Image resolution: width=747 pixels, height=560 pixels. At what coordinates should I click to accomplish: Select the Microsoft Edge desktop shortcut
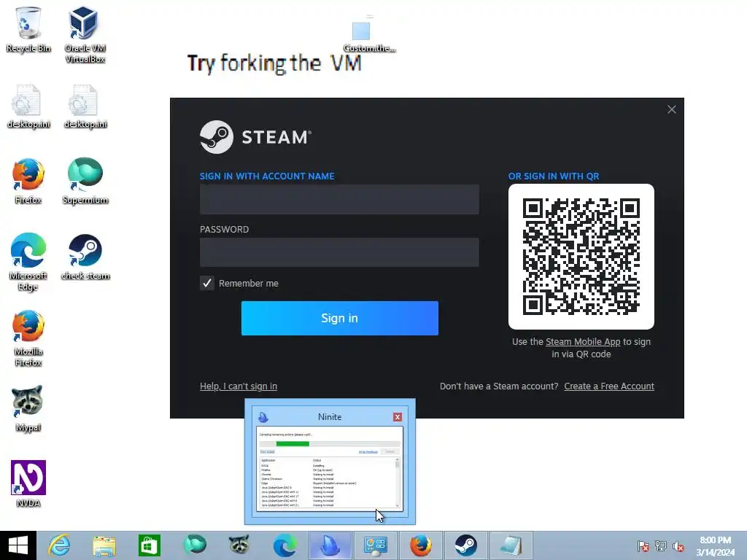28,262
